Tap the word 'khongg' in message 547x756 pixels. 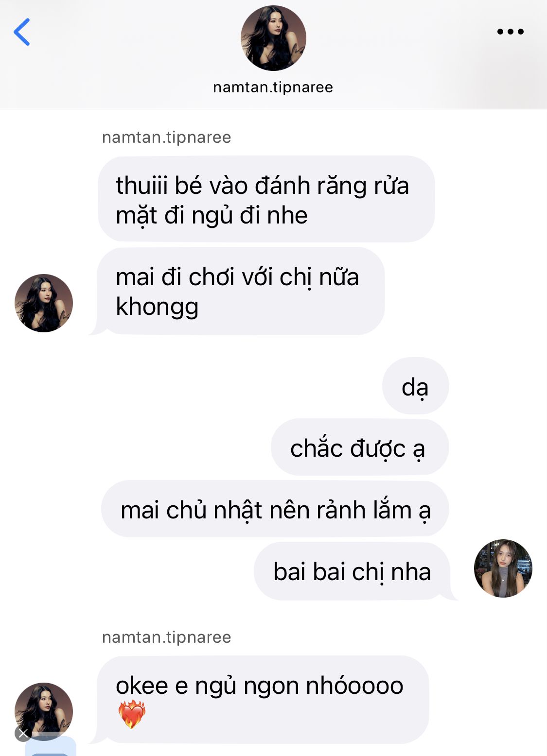157,307
